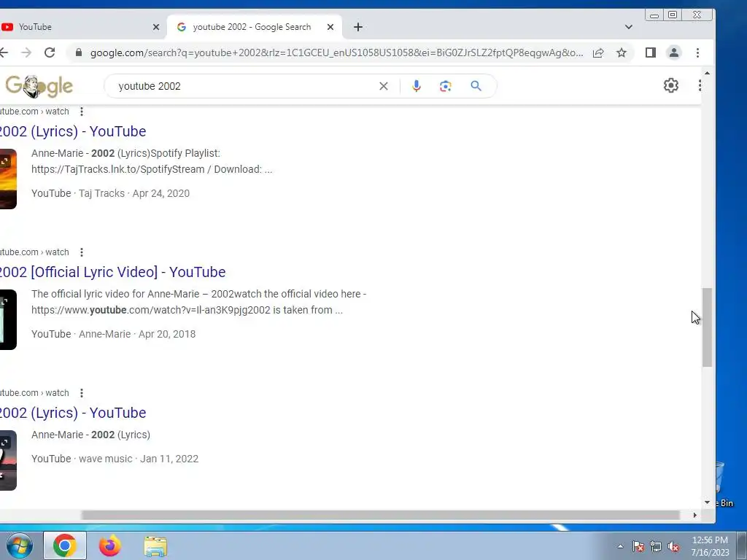Clear the search box with the X icon
The width and height of the screenshot is (747, 560).
pos(384,86)
